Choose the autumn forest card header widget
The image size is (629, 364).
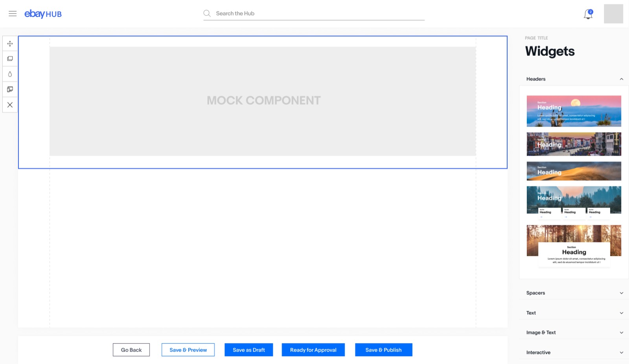[574, 246]
